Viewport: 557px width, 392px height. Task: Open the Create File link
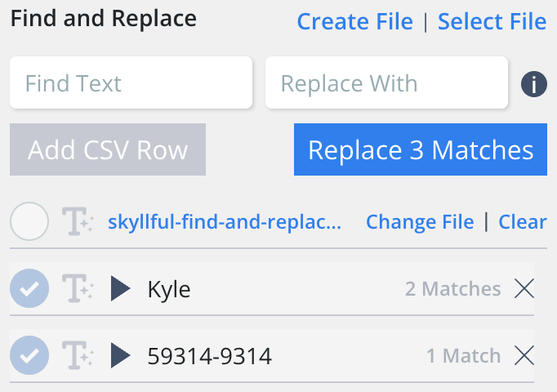tap(354, 22)
